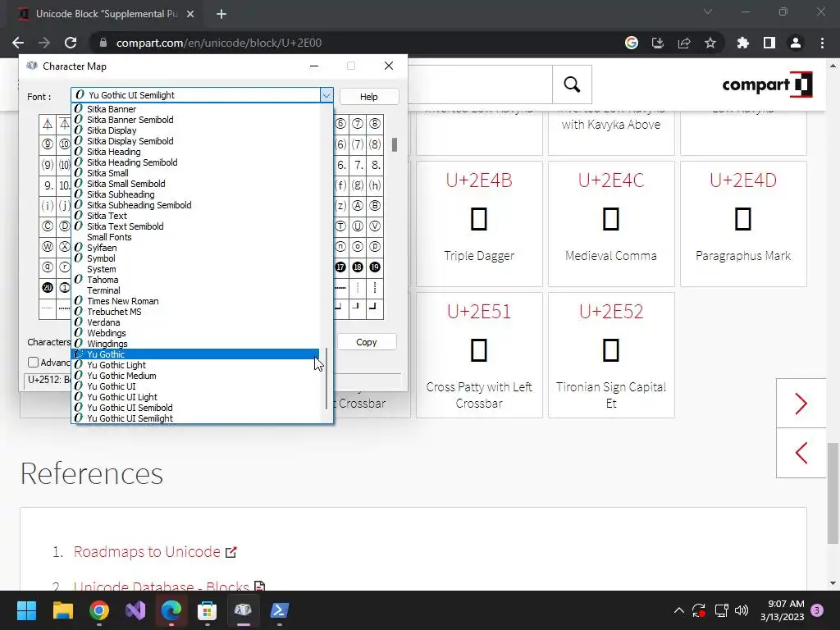Select the circled 17 character cell
The width and height of the screenshot is (840, 630).
coord(340,267)
